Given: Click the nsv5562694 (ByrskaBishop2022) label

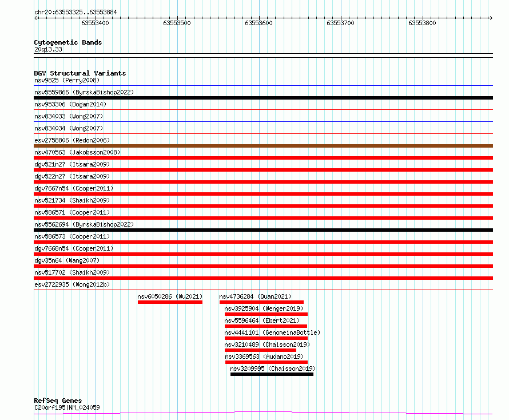Looking at the screenshot, I should [84, 224].
